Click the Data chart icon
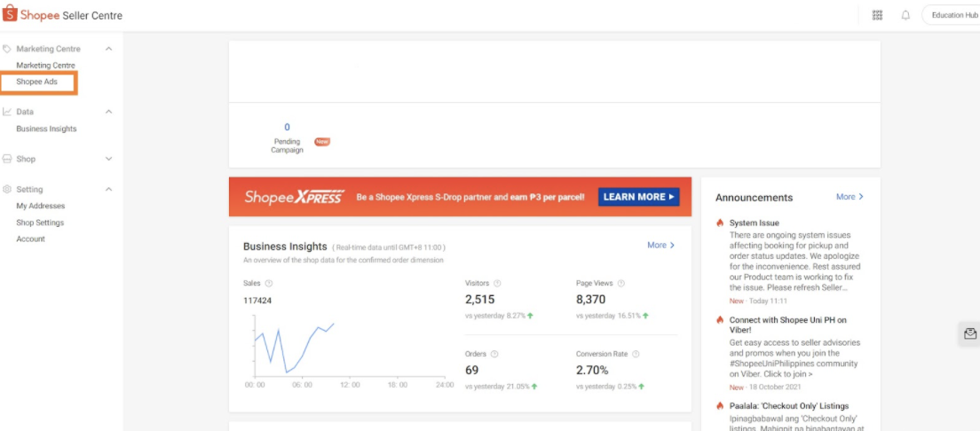The width and height of the screenshot is (980, 431). coord(7,112)
